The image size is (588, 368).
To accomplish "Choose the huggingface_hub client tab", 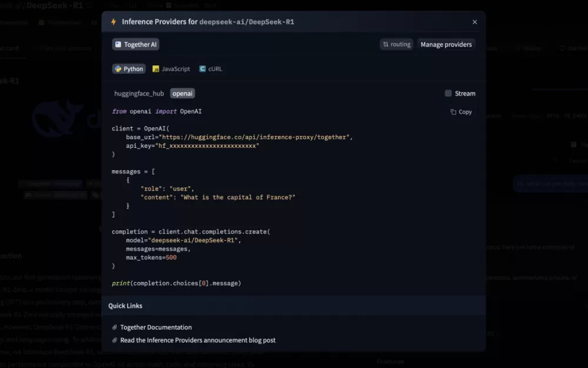I will (139, 94).
